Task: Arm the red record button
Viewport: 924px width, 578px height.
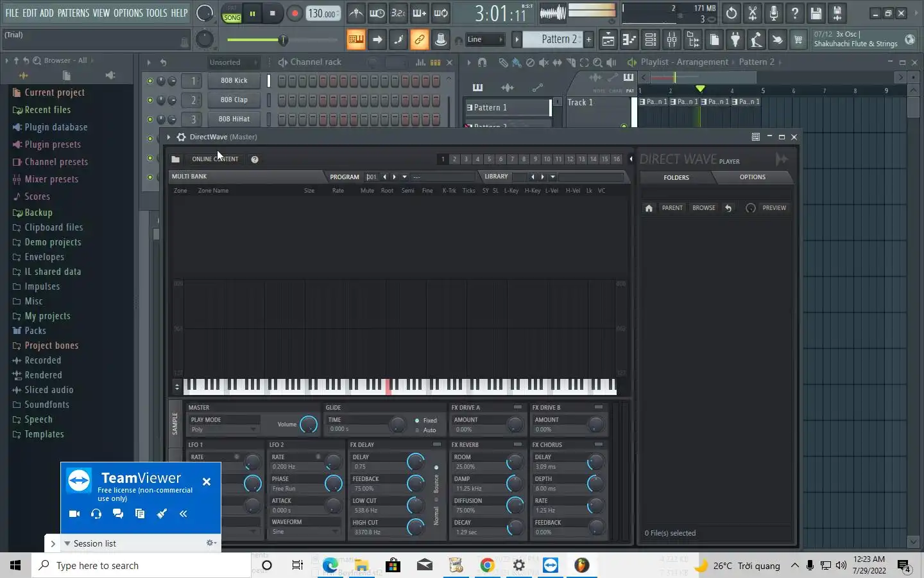Action: (295, 13)
